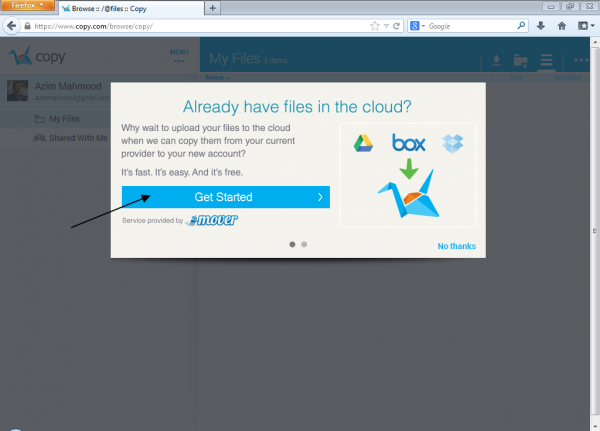The image size is (600, 431).
Task: Click the Dropbox logo
Action: pyautogui.click(x=452, y=144)
